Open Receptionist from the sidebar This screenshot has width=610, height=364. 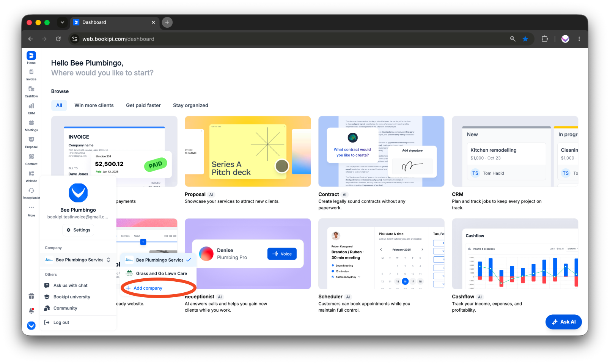[x=31, y=193]
